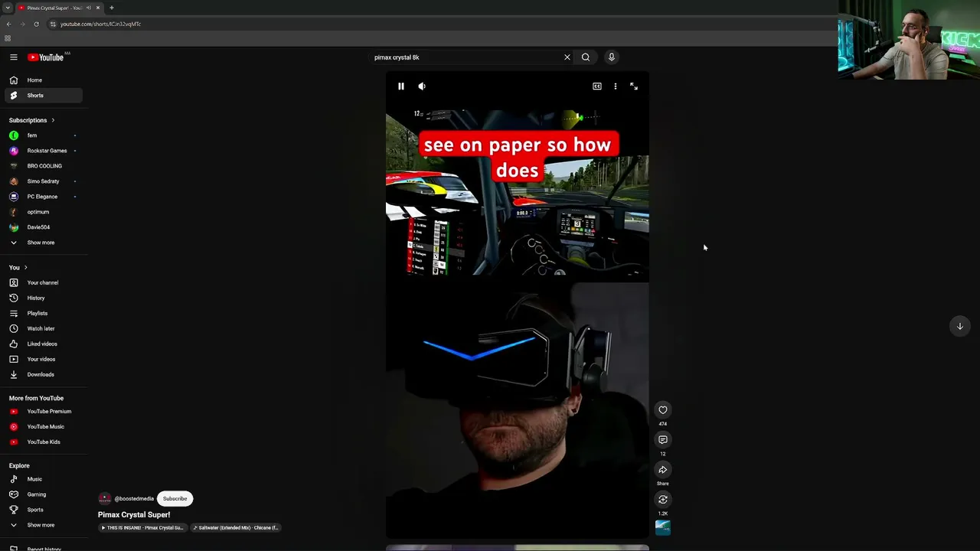Open Playlists
980x551 pixels.
click(43, 314)
